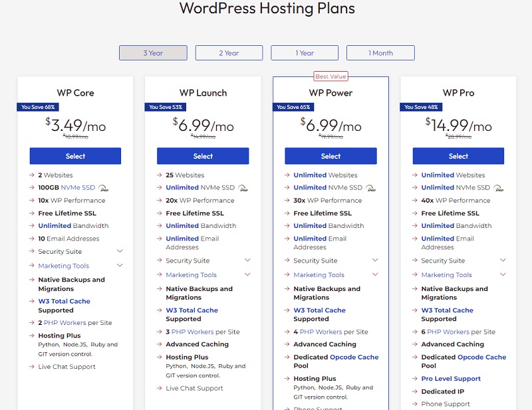
Task: Click the NVMe speed icon in WP Power
Action: point(371,188)
